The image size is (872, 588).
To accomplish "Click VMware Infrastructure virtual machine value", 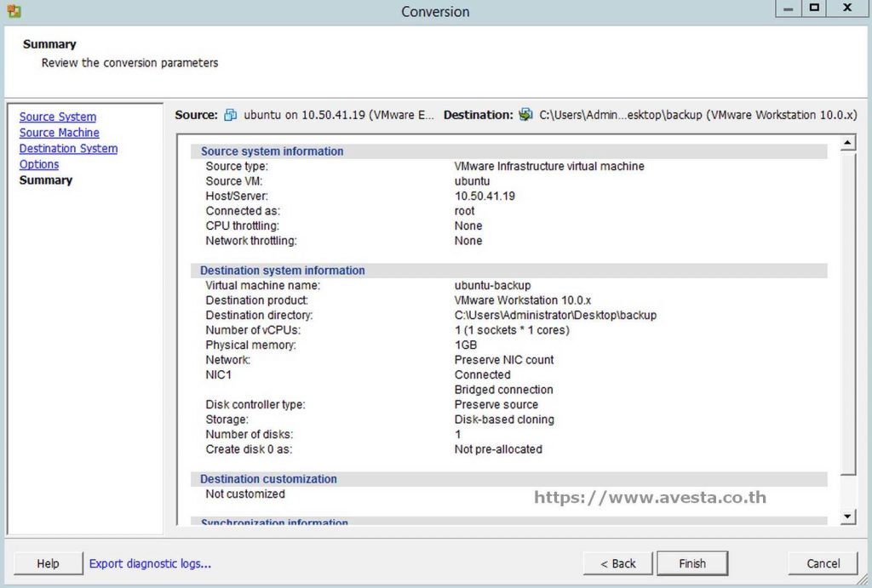I will point(549,166).
